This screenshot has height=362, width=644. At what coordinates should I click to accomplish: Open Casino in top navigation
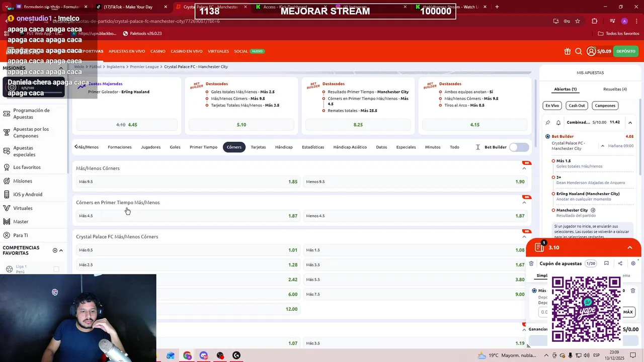pyautogui.click(x=158, y=51)
